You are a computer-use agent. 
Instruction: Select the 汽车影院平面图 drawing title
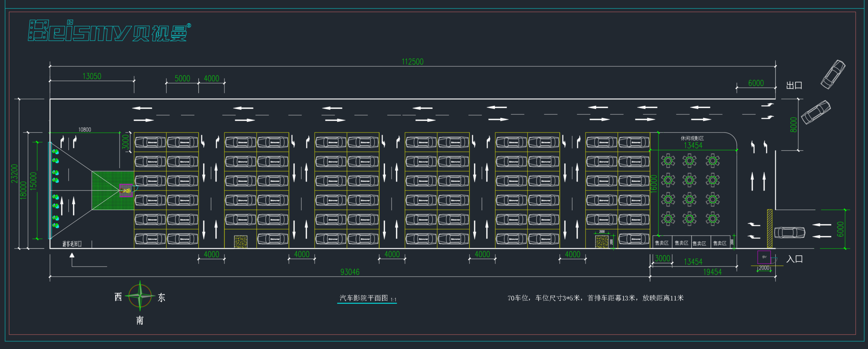tap(364, 298)
